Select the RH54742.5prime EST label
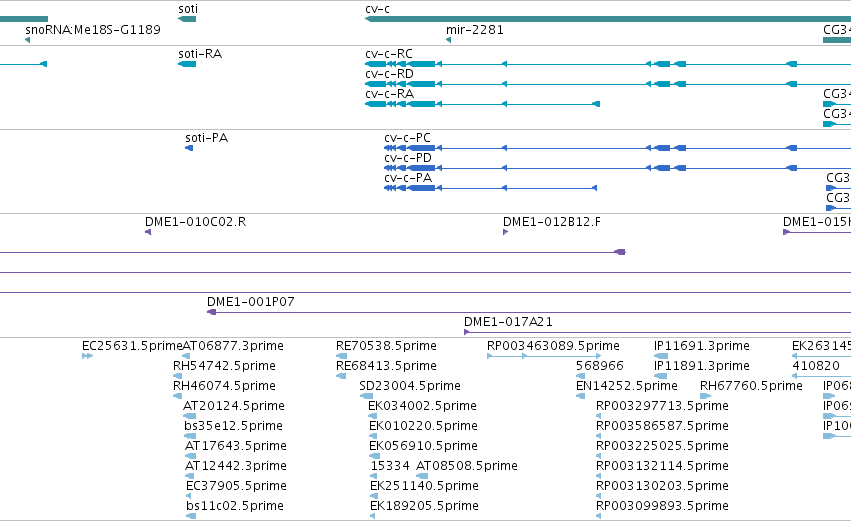851x521 pixels. 224,366
